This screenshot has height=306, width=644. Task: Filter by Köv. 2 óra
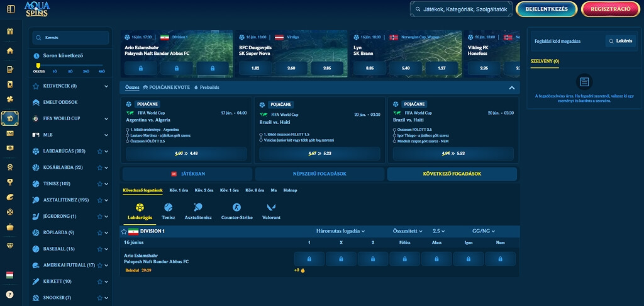(x=204, y=190)
